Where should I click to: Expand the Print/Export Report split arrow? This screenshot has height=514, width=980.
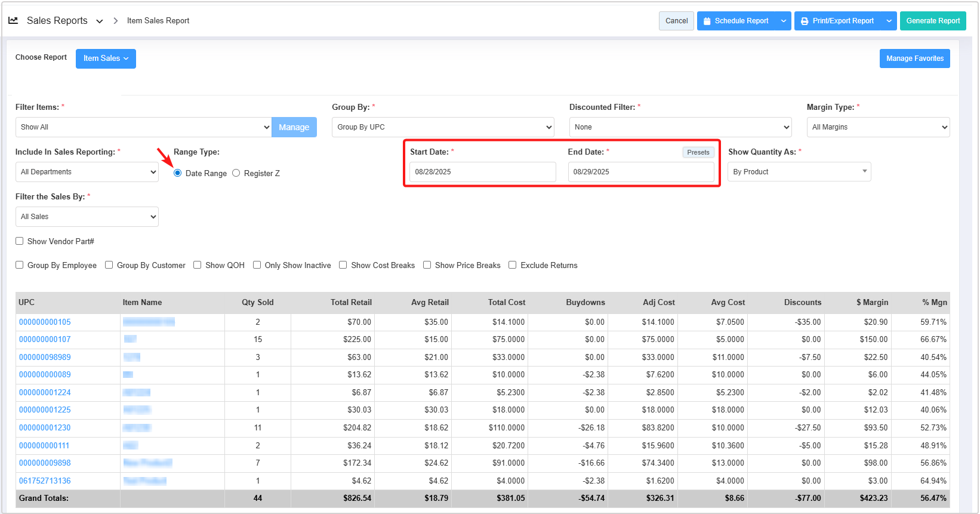(889, 21)
